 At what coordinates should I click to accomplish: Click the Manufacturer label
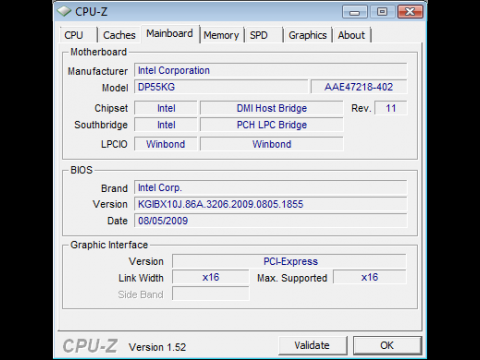pos(98,71)
